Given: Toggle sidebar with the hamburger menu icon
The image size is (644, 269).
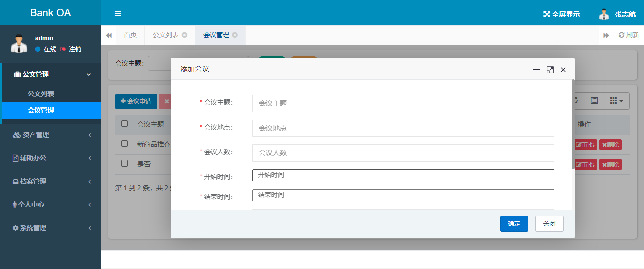Looking at the screenshot, I should click(118, 13).
